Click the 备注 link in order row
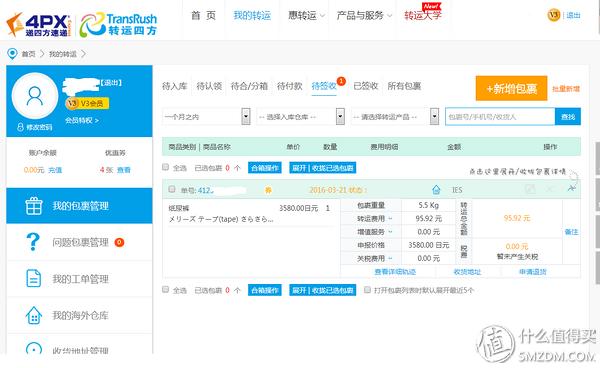Viewport: 600px width, 368px height. (571, 232)
